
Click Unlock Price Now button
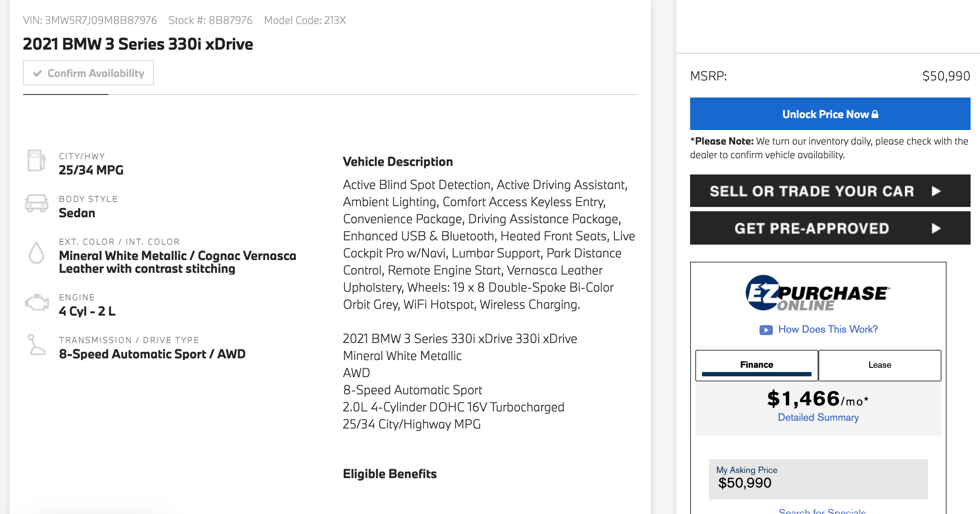coord(830,114)
